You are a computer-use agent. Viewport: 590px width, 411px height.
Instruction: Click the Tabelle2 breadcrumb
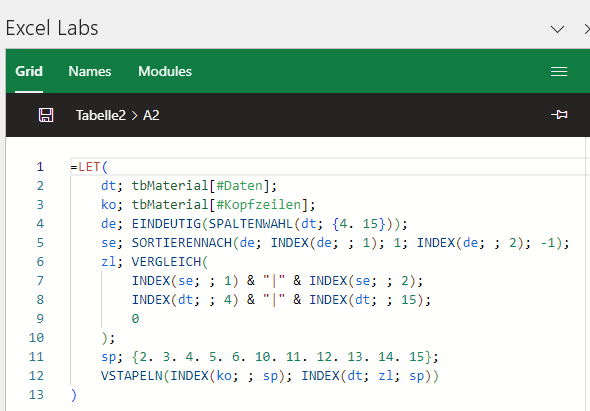(x=101, y=115)
